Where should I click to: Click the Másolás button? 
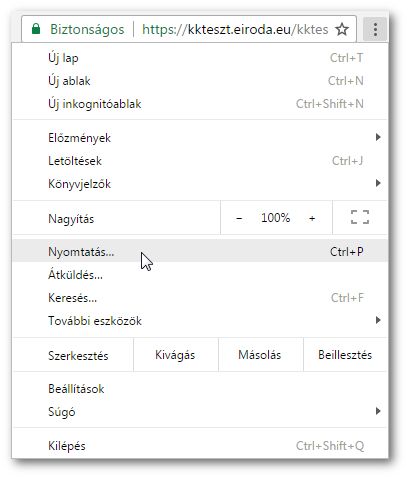point(260,355)
